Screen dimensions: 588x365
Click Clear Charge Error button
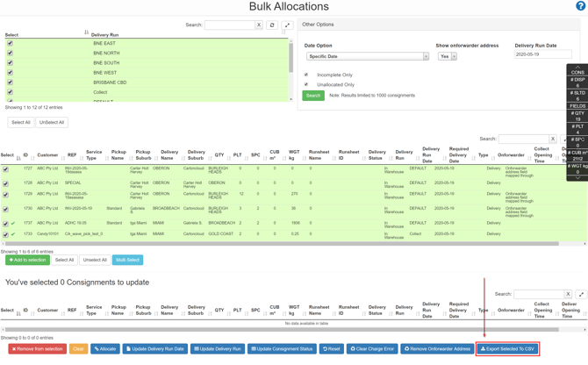click(372, 349)
